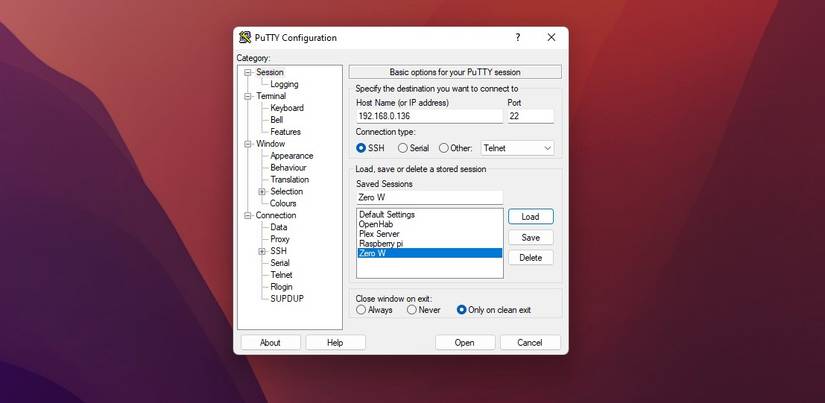Image resolution: width=825 pixels, height=403 pixels.
Task: Click the Save session button
Action: click(x=530, y=237)
